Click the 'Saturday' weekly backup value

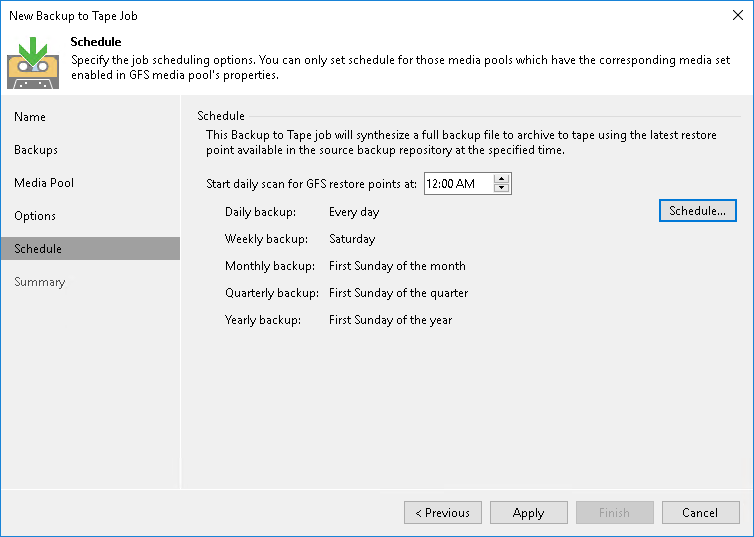pos(352,239)
